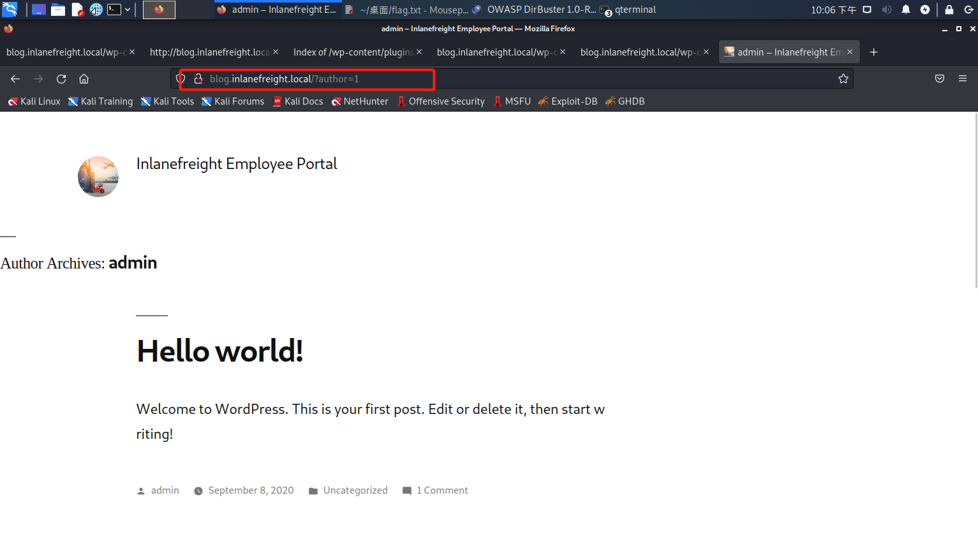The image size is (978, 560).
Task: Lock the screen with padlock icon
Action: click(949, 10)
